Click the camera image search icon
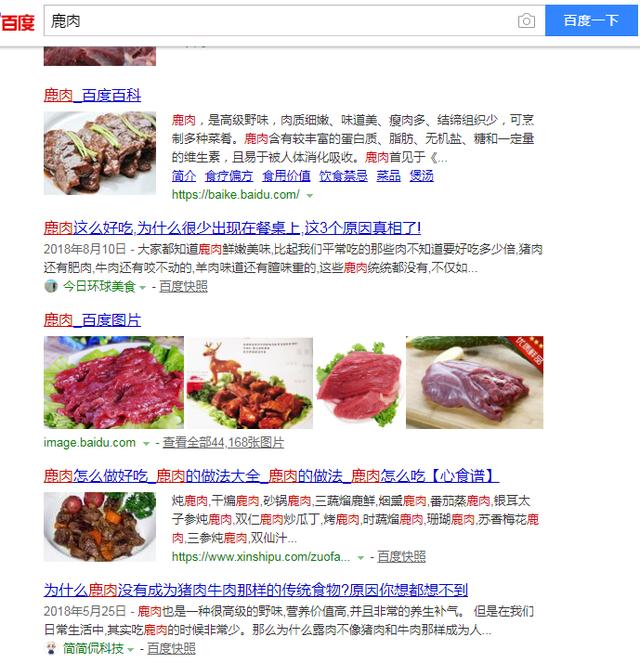Image resolution: width=640 pixels, height=663 pixels. [x=526, y=21]
